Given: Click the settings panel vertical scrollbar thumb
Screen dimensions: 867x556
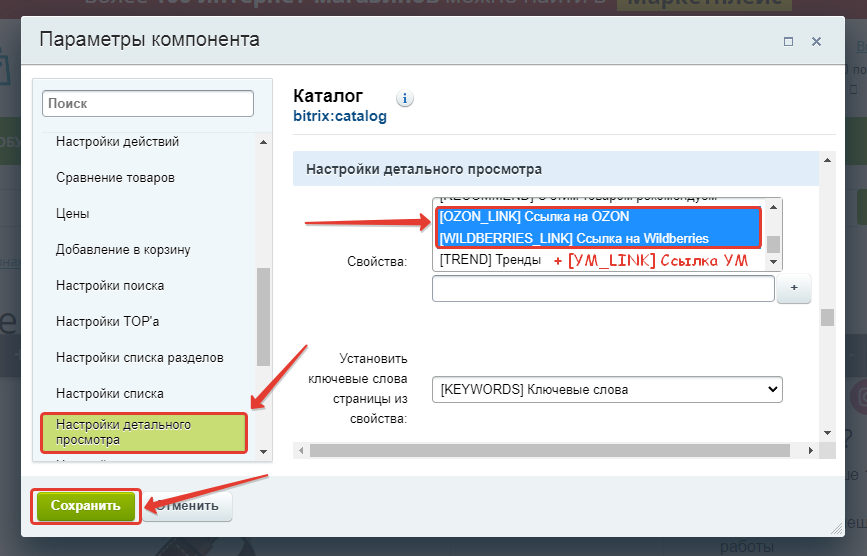Looking at the screenshot, I should pyautogui.click(x=827, y=318).
